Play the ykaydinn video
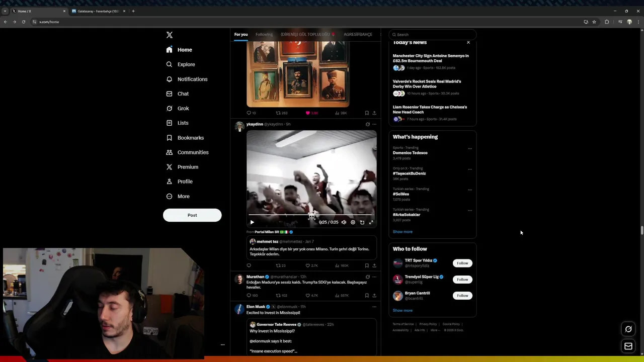 pos(252,222)
